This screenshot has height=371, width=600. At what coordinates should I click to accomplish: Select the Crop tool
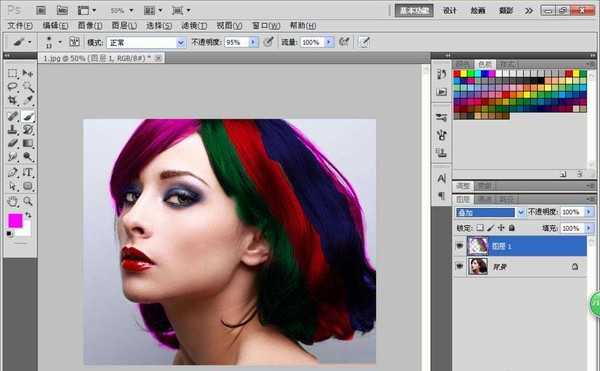[x=13, y=100]
